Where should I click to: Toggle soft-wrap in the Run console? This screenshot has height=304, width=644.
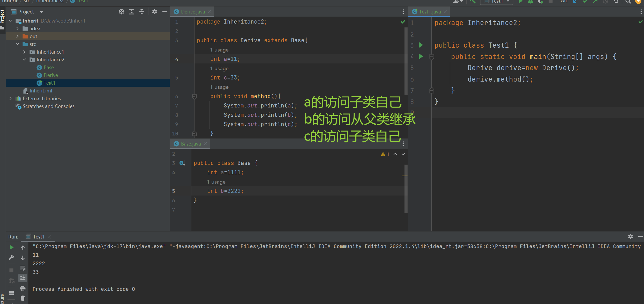23,268
